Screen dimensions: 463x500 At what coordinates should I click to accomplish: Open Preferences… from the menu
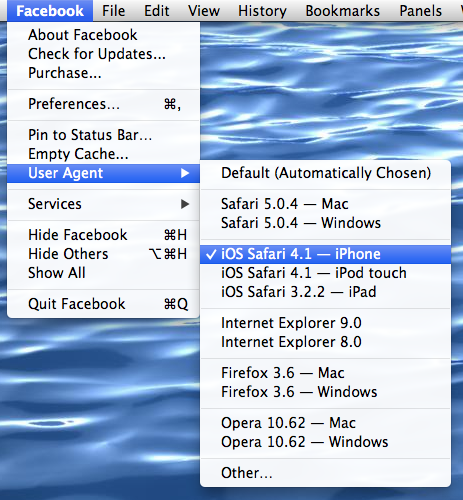point(103,104)
